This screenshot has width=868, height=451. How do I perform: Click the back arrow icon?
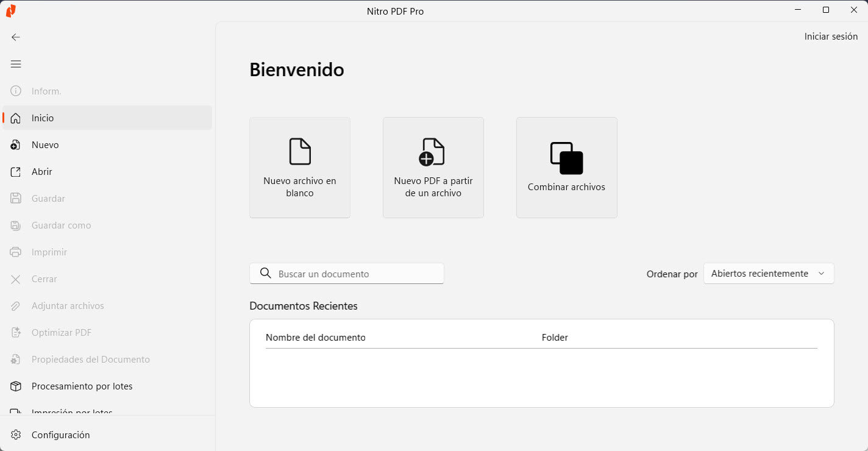click(x=16, y=37)
